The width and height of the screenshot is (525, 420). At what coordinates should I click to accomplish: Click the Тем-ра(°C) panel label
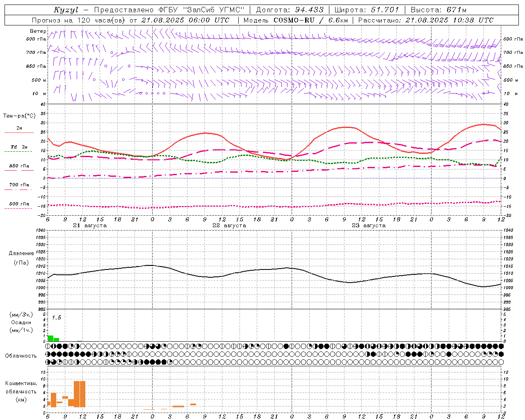[x=19, y=116]
